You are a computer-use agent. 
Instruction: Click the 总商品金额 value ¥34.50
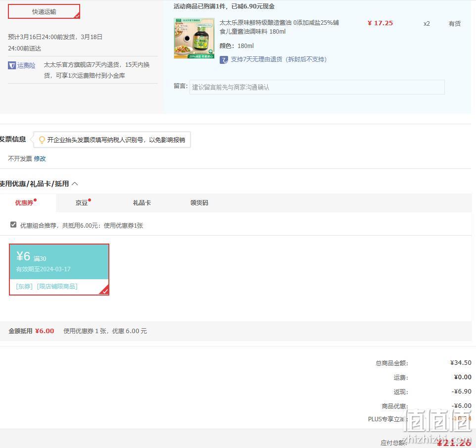[x=461, y=363]
